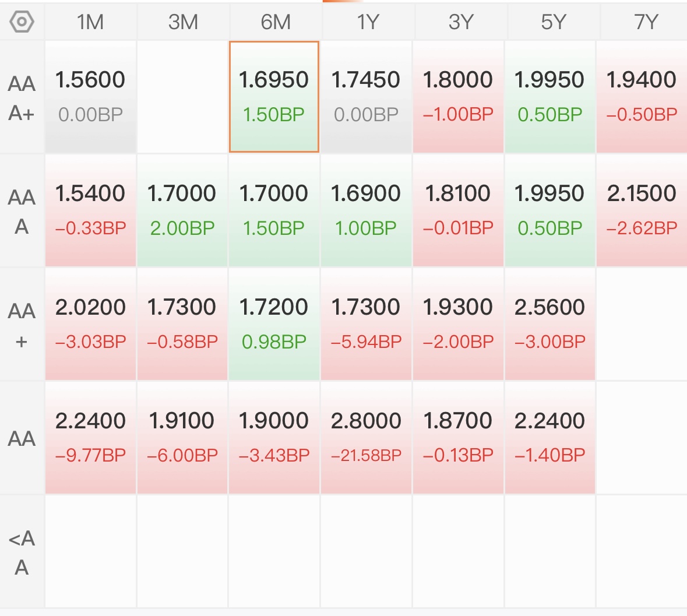This screenshot has height=616, width=687.
Task: Click the AA+ row label
Action: [22, 325]
